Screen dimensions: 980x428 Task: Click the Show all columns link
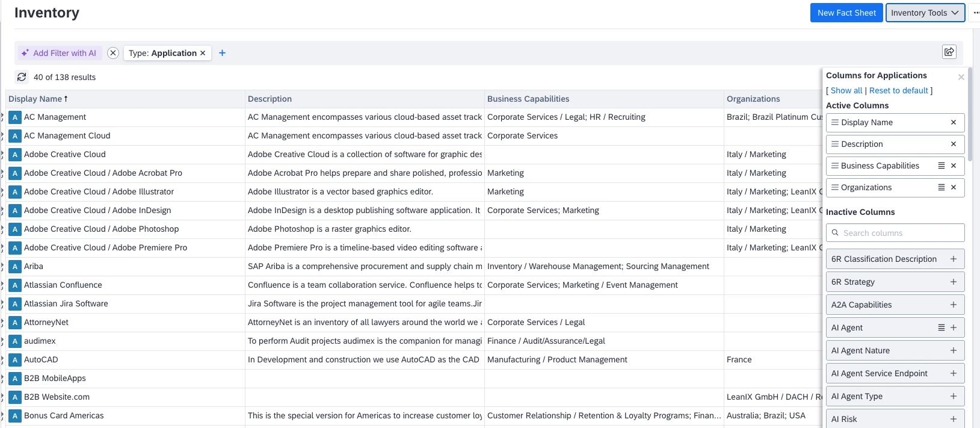point(846,90)
